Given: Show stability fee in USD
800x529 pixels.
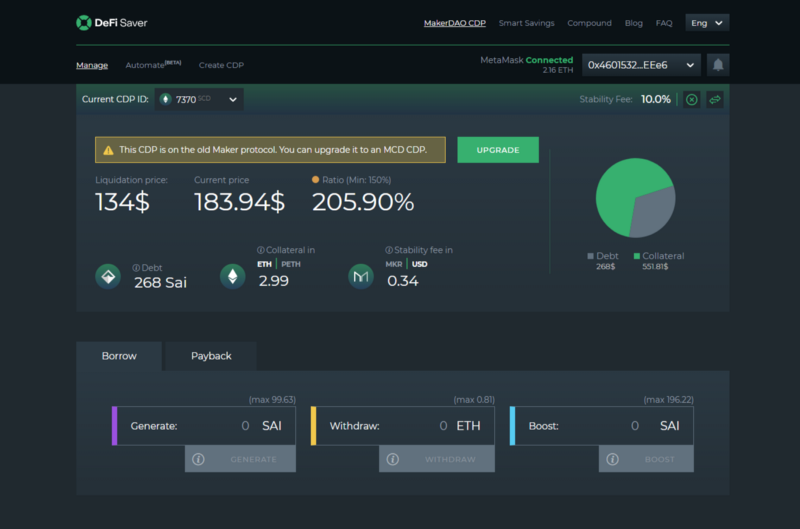Looking at the screenshot, I should click(x=419, y=264).
